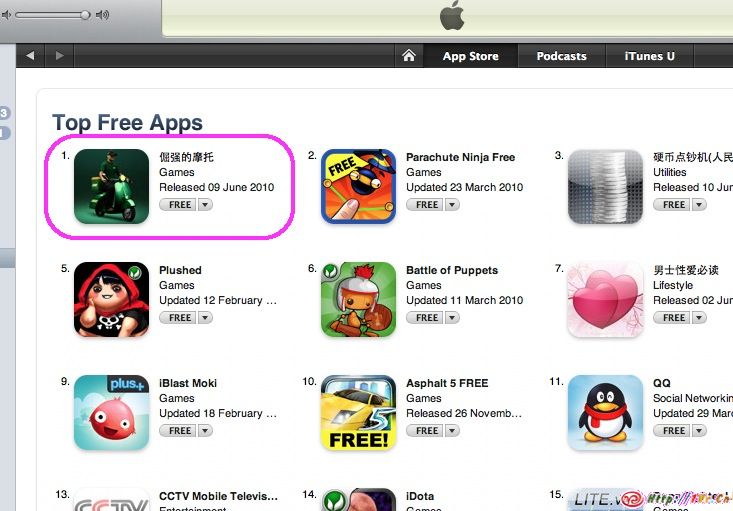Go forward with the right arrow button
The height and width of the screenshot is (511, 733).
59,56
